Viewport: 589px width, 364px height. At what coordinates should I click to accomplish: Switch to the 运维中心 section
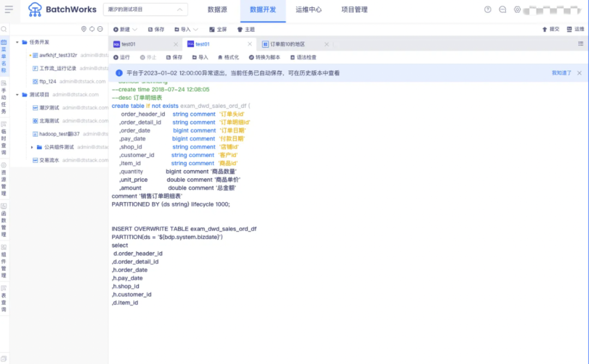(x=309, y=9)
